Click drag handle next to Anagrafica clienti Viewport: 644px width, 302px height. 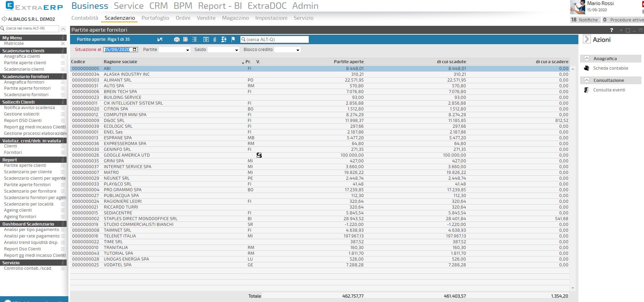click(x=63, y=56)
